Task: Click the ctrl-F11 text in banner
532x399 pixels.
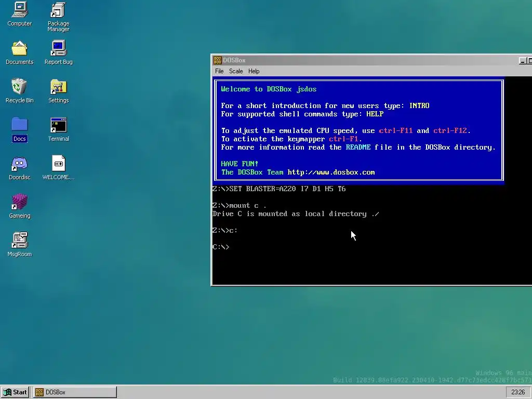Action: click(395, 130)
